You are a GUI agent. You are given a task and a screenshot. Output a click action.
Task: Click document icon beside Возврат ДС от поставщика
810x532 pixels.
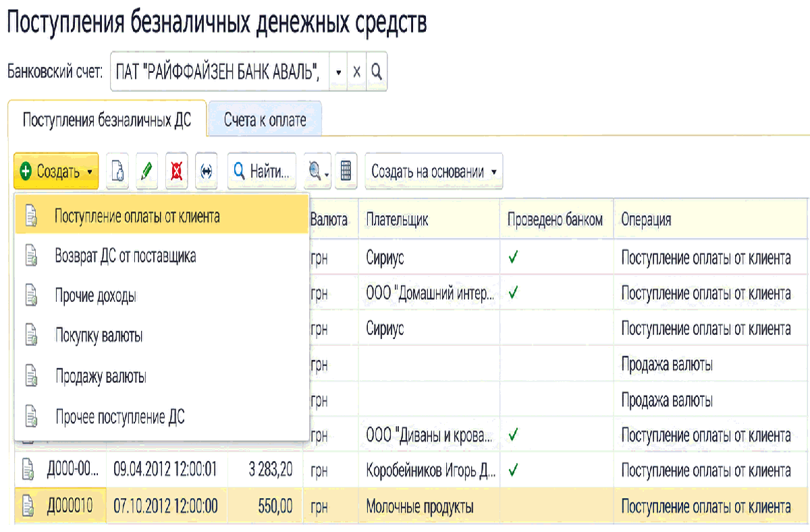[30, 256]
